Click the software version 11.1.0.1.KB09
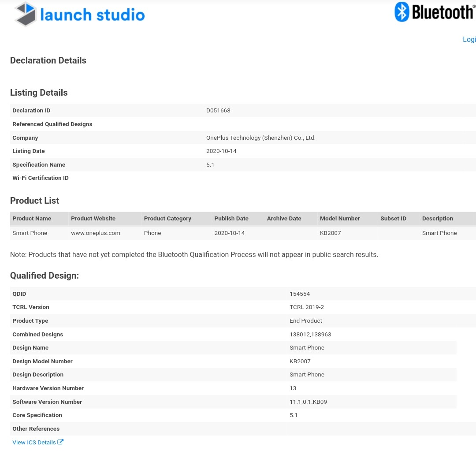Screen dimensions: 476x451 coord(308,402)
